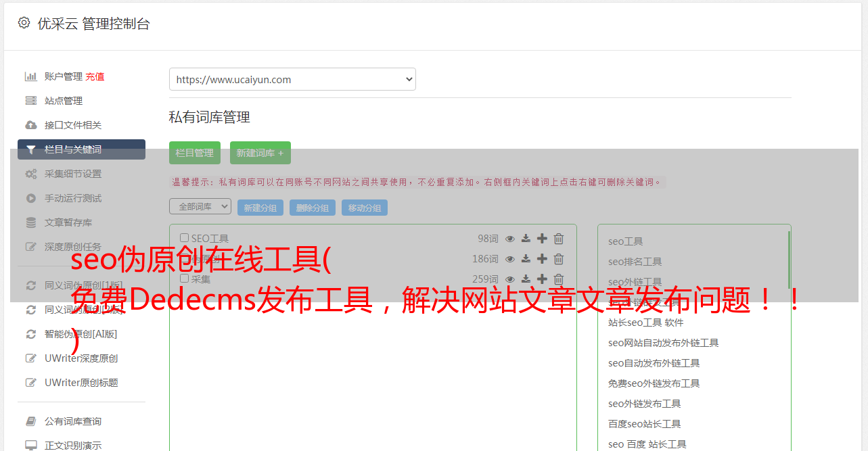Open the https://www.ucaiyun.com site dropdown
Viewport: 868px width, 451px height.
(292, 79)
